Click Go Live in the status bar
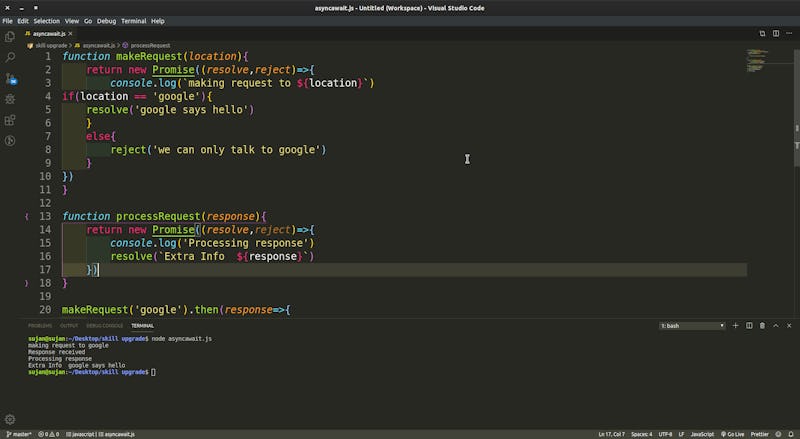The height and width of the screenshot is (439, 800). click(x=734, y=434)
